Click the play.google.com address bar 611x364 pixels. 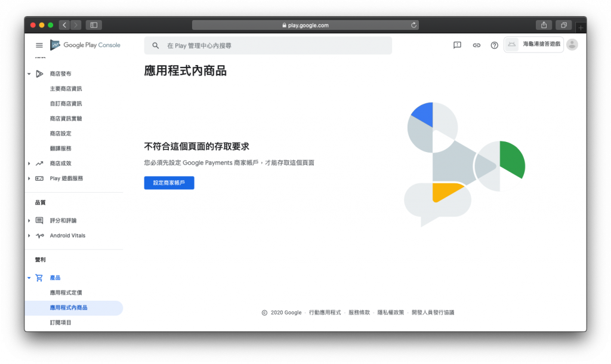click(305, 25)
